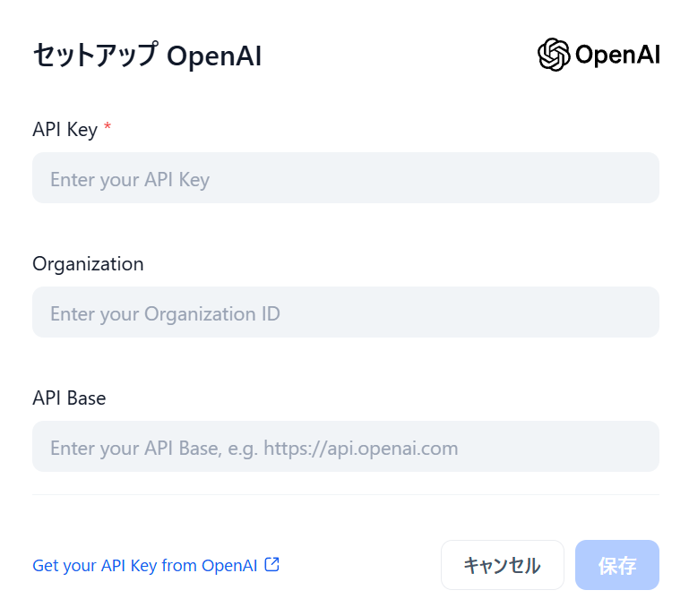
Task: Click the OpenAI knot logo icon
Action: point(554,55)
